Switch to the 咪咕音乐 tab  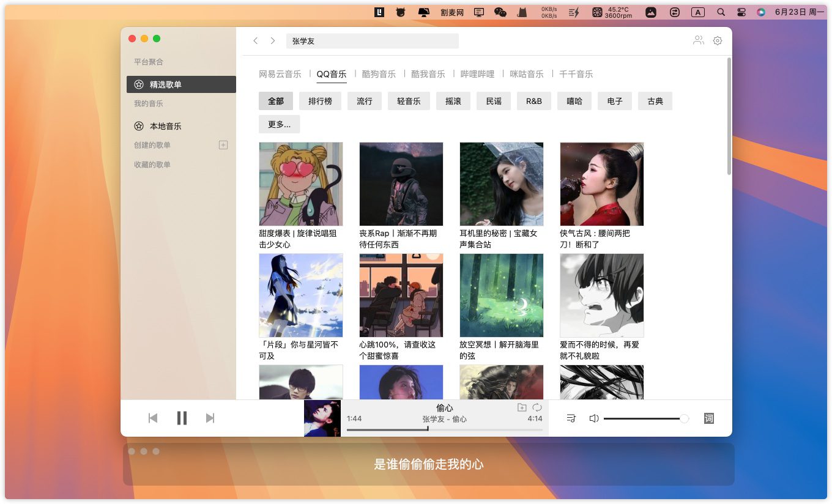(527, 74)
